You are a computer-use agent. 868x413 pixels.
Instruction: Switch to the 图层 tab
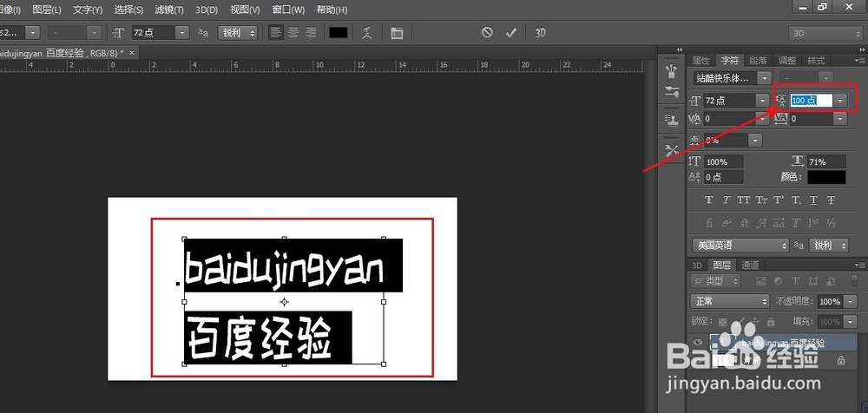click(721, 265)
